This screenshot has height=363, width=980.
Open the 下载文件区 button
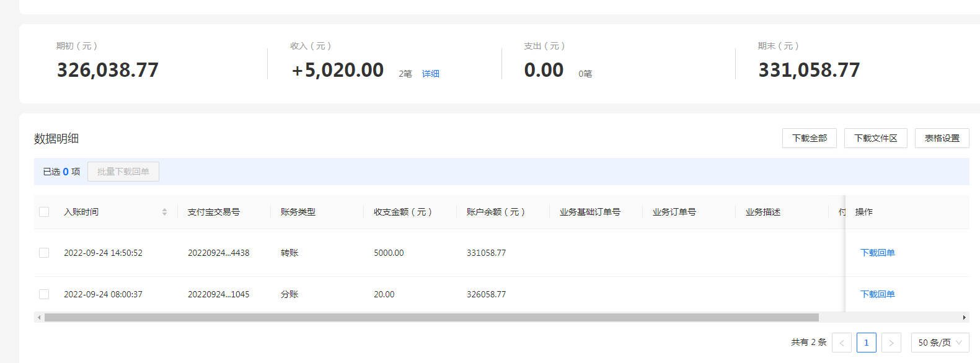pyautogui.click(x=876, y=138)
